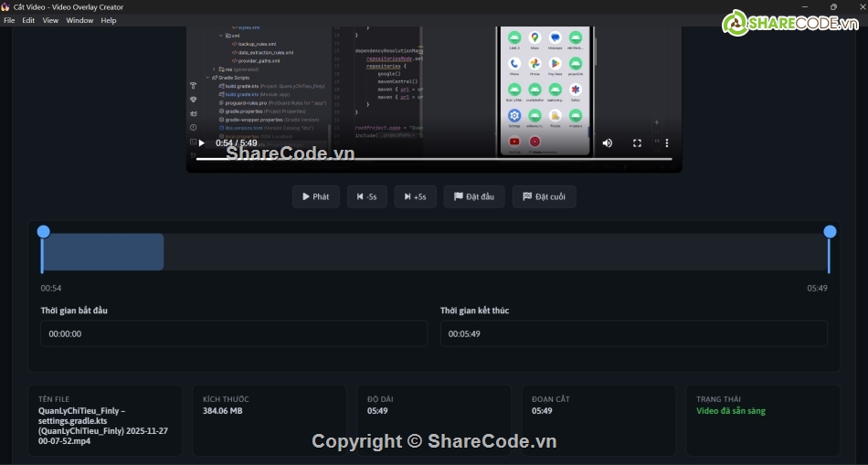Screen dimensions: 868x465
Task: Click the Thời gian bắt đầu label
Action: point(74,311)
